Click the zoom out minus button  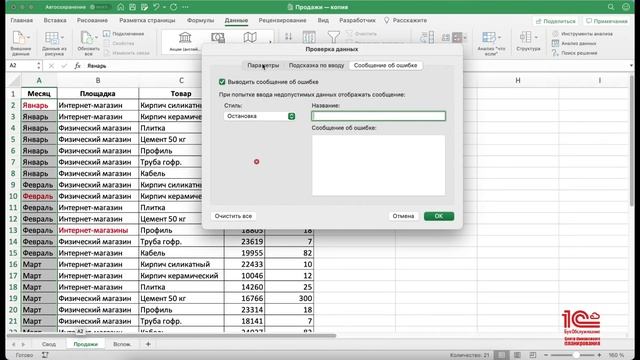pyautogui.click(x=546, y=355)
